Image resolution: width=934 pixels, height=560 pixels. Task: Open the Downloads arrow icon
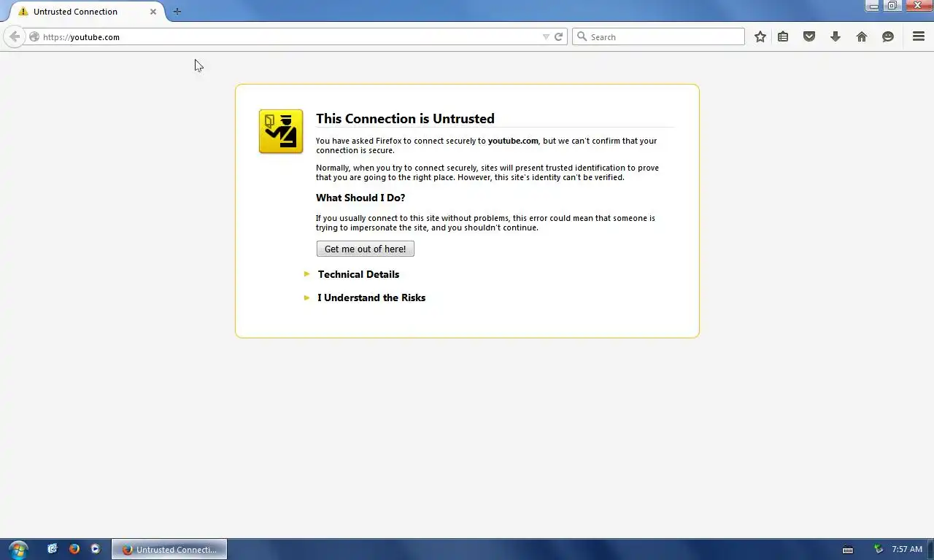tap(835, 36)
